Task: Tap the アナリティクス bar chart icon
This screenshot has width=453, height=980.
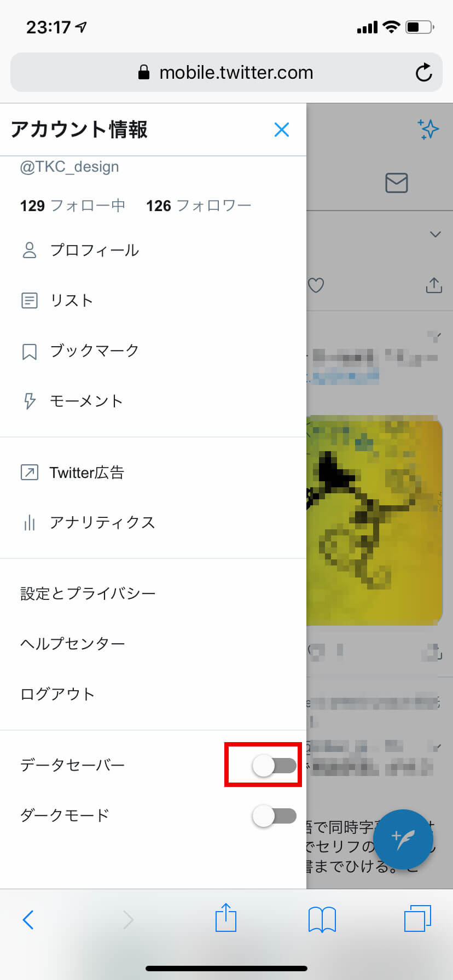Action: coord(30,523)
